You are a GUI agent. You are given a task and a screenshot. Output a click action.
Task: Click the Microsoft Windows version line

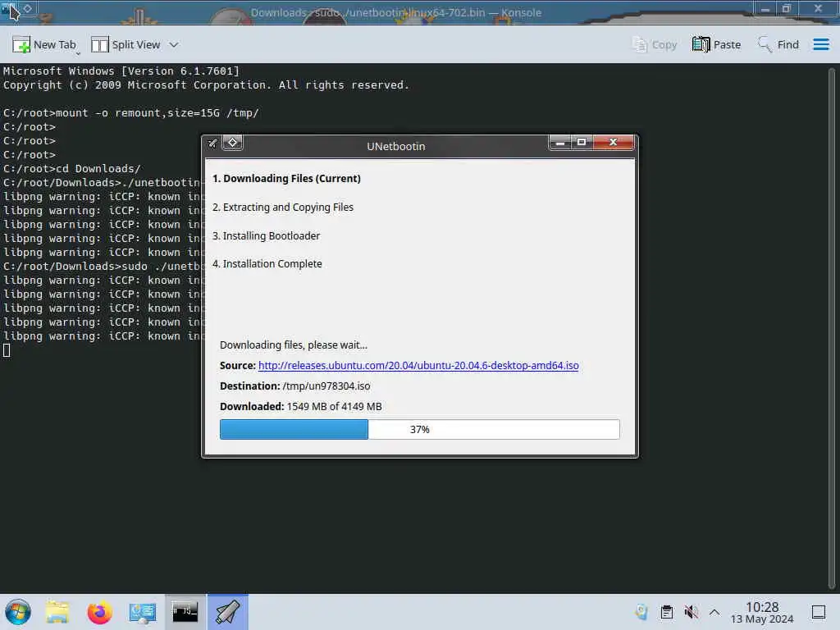pyautogui.click(x=121, y=71)
